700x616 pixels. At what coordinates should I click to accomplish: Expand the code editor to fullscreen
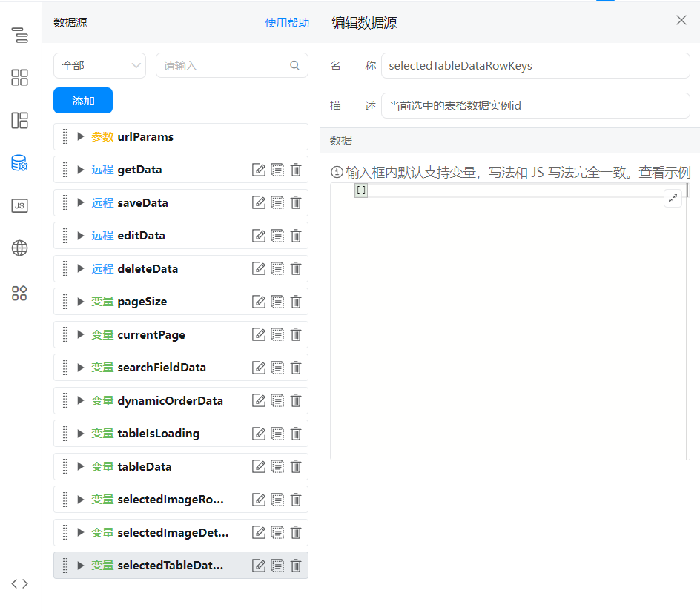pos(673,198)
